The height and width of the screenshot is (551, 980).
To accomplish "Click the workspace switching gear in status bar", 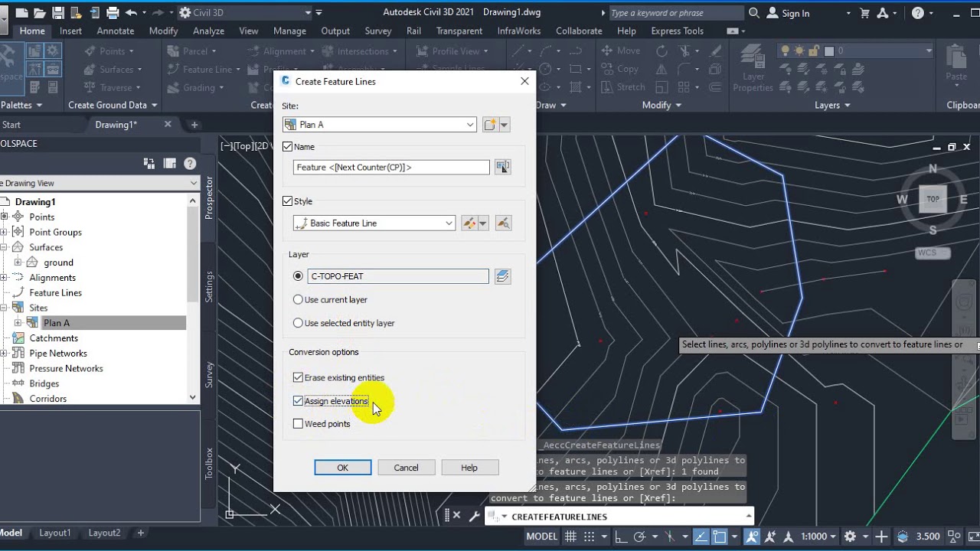I will tap(850, 536).
